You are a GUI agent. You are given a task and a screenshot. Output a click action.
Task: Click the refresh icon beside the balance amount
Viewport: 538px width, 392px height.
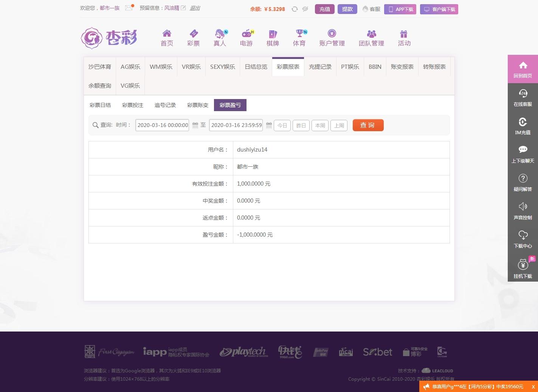pos(295,9)
